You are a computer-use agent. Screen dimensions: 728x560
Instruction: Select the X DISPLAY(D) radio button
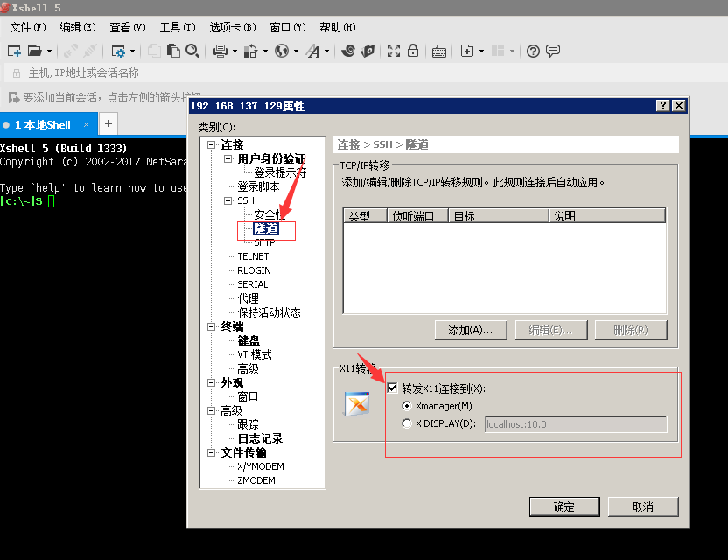407,423
